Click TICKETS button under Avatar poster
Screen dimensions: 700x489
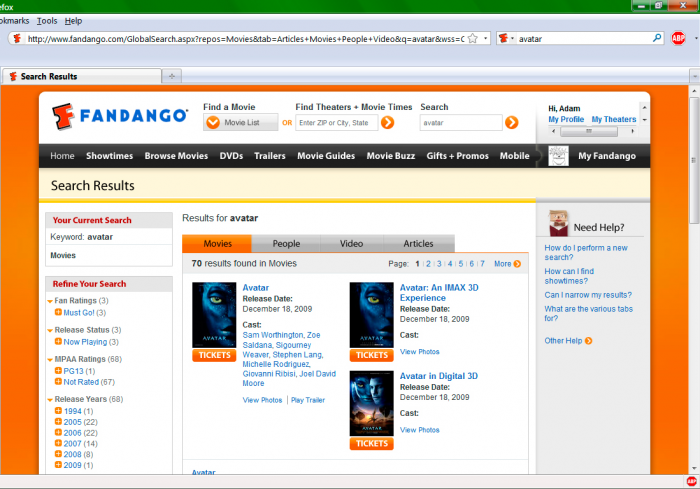coord(214,355)
